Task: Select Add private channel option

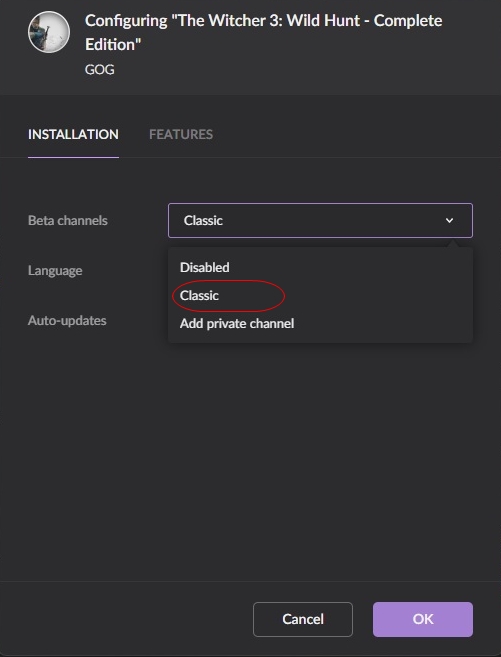Action: pos(237,323)
